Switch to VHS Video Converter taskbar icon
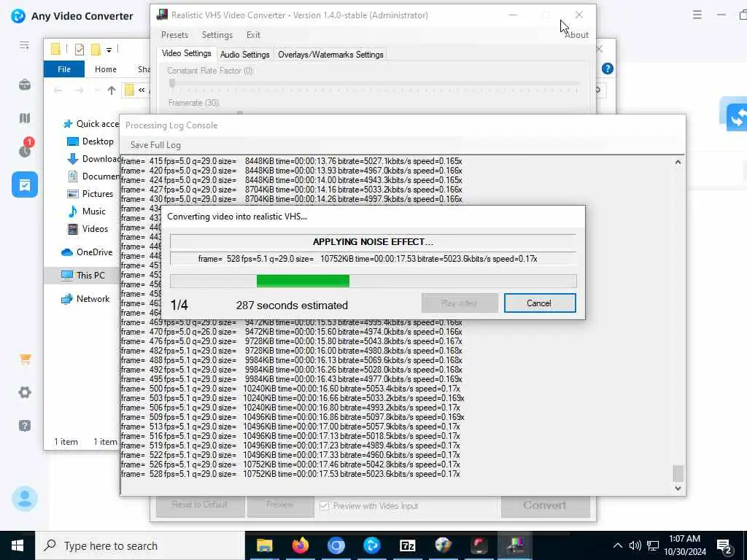The image size is (747, 560). [x=515, y=545]
